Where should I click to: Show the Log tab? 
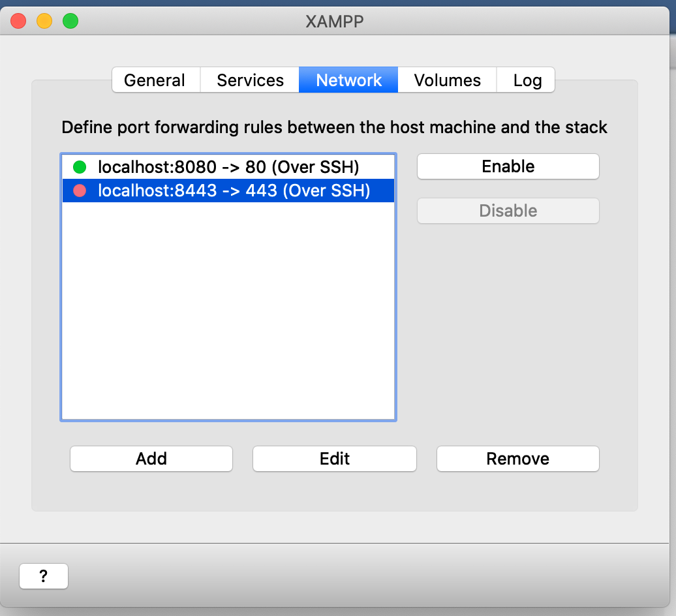[x=526, y=80]
